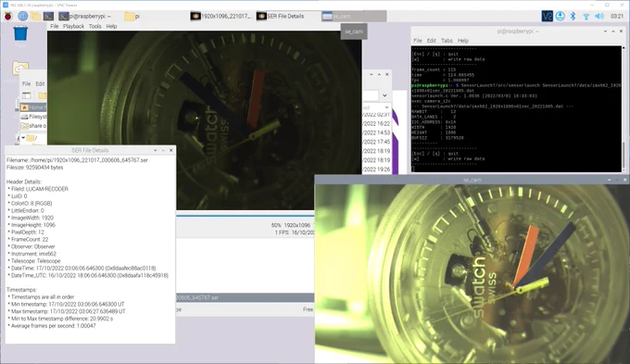Open SER player Playback menu
The image size is (630, 364).
coord(73,26)
